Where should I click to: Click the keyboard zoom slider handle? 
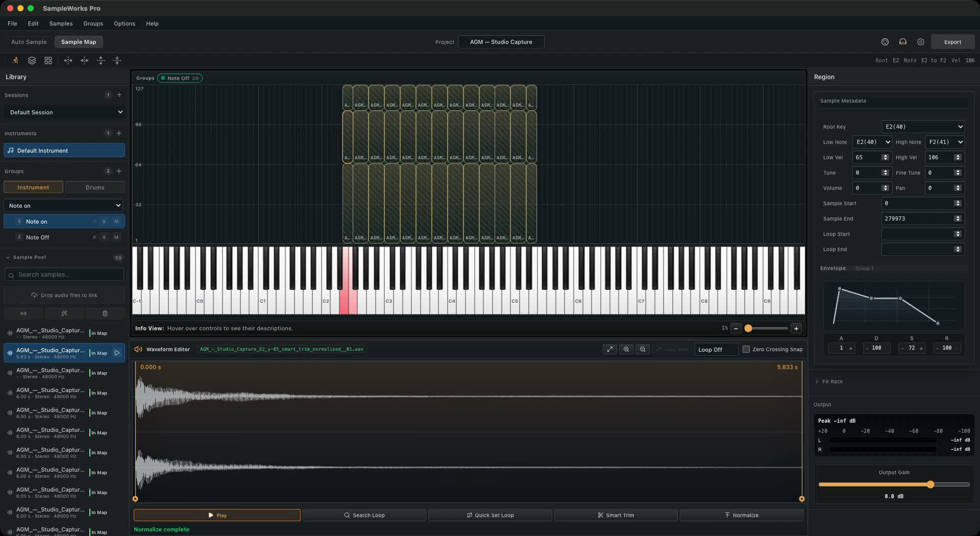[x=748, y=328]
